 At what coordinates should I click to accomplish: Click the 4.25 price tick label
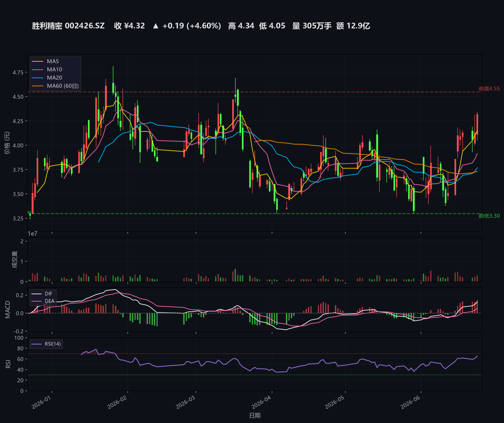tap(18, 121)
